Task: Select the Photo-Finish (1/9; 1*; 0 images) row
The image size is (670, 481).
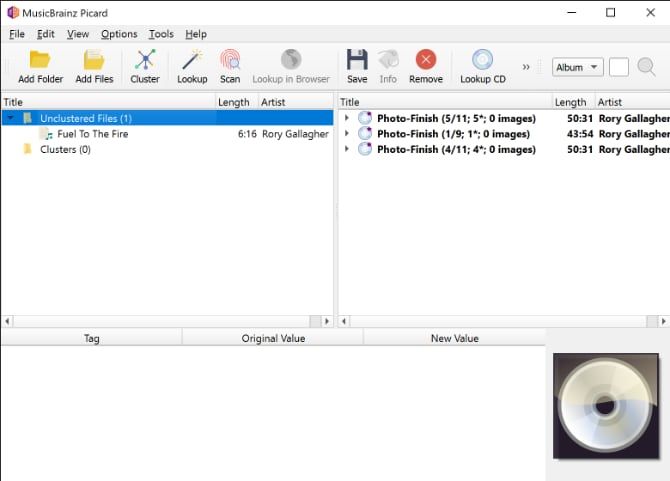Action: coord(504,134)
